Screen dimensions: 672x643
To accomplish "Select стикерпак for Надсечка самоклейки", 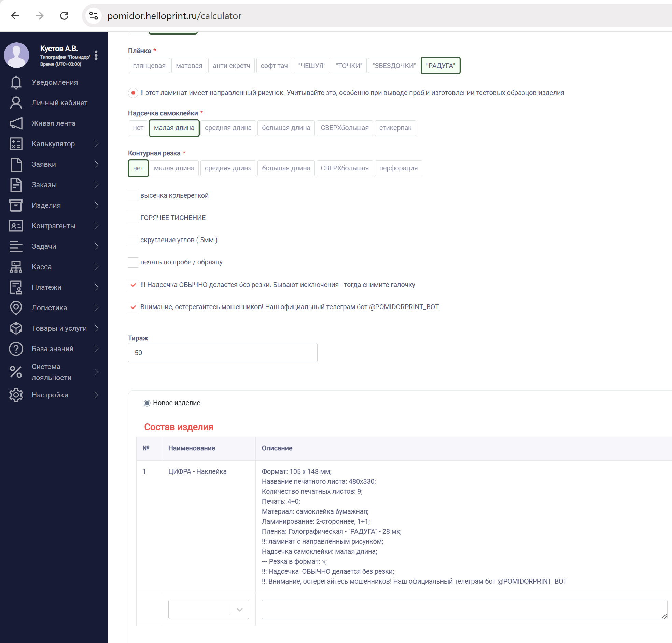I will click(x=395, y=128).
